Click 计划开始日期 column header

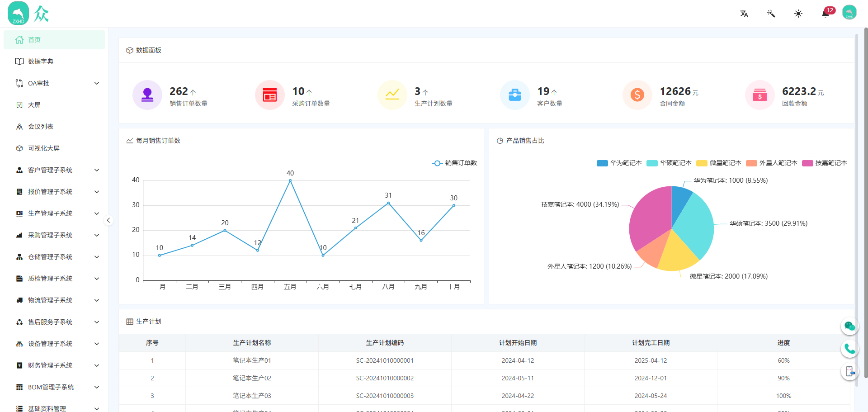pyautogui.click(x=518, y=343)
